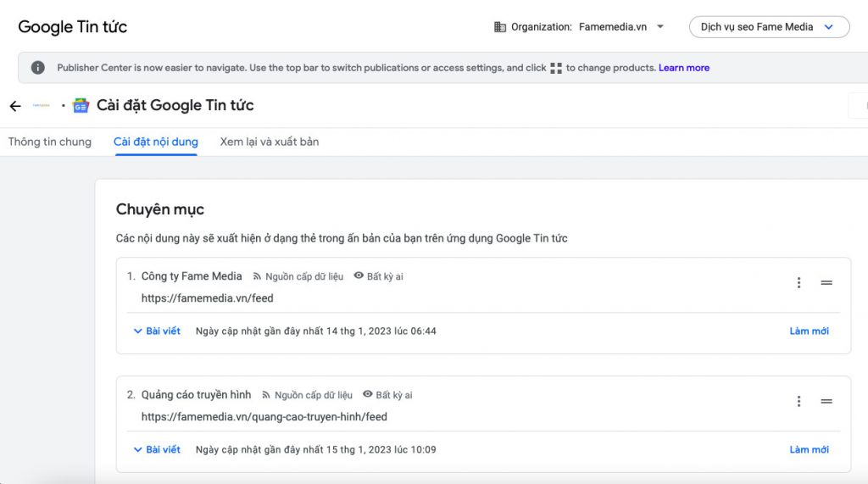Click the back arrow icon
The height and width of the screenshot is (484, 868).
[15, 106]
